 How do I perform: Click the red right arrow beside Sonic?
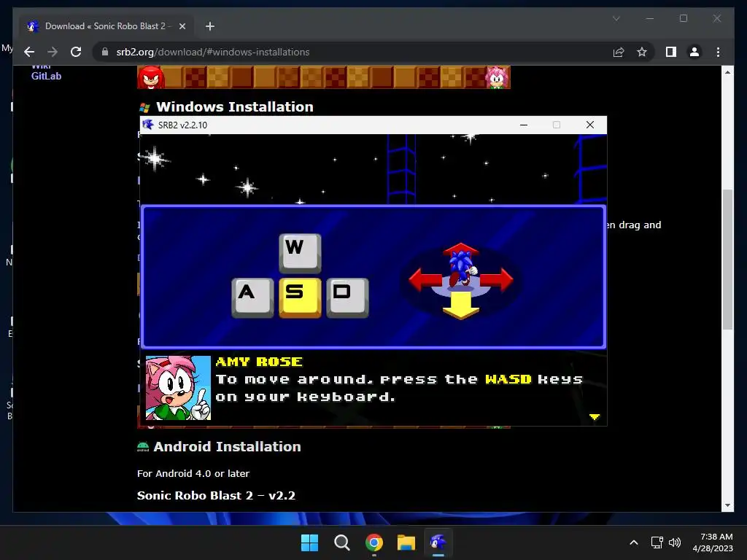(496, 279)
